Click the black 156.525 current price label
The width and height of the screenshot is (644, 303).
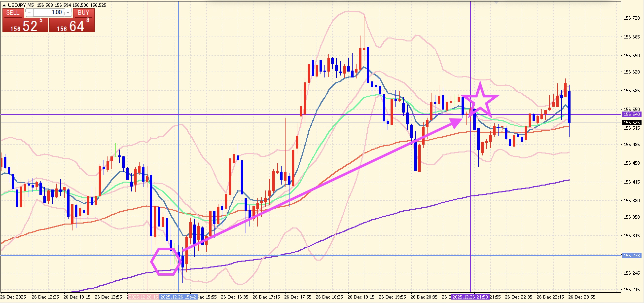[x=631, y=123]
